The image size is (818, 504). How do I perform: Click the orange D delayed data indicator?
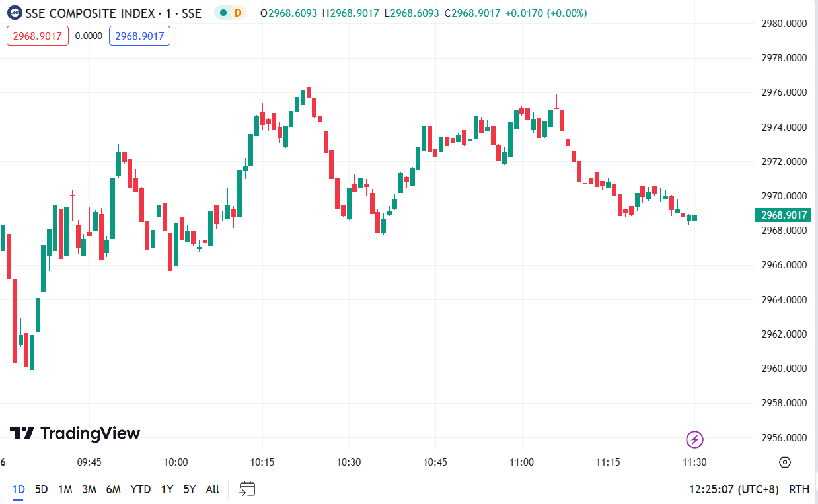pos(237,13)
